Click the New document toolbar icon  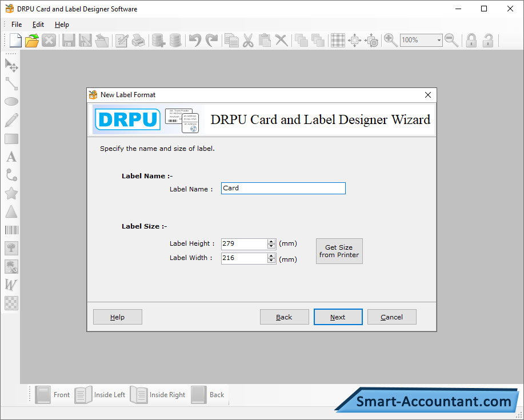click(15, 41)
